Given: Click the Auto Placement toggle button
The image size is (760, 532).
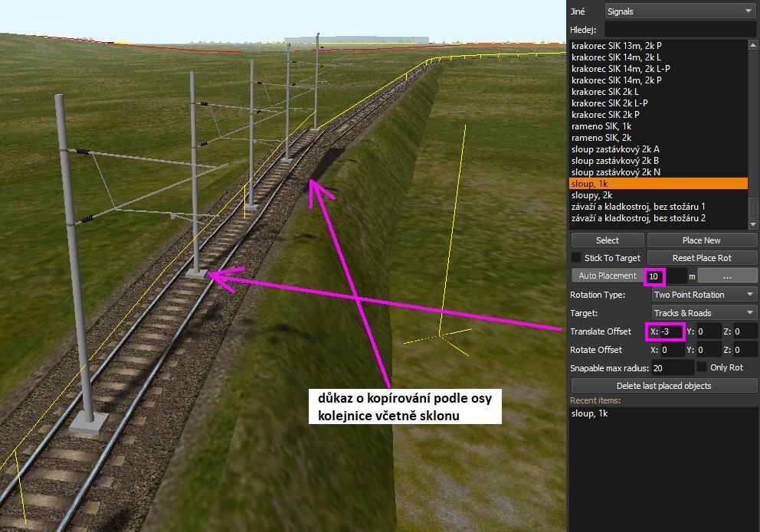Looking at the screenshot, I should (x=608, y=276).
